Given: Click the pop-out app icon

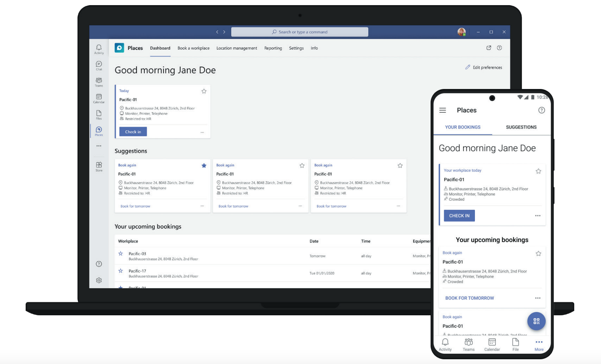Looking at the screenshot, I should pyautogui.click(x=488, y=48).
